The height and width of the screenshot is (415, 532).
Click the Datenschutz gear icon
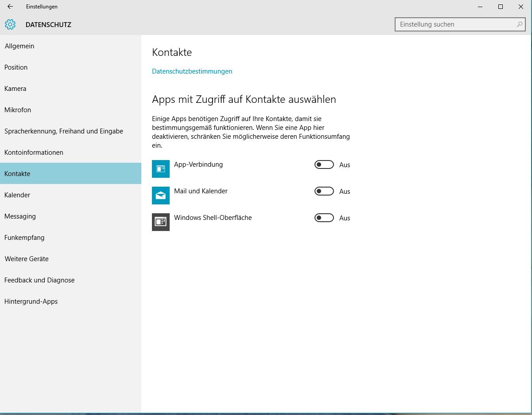pyautogui.click(x=10, y=24)
